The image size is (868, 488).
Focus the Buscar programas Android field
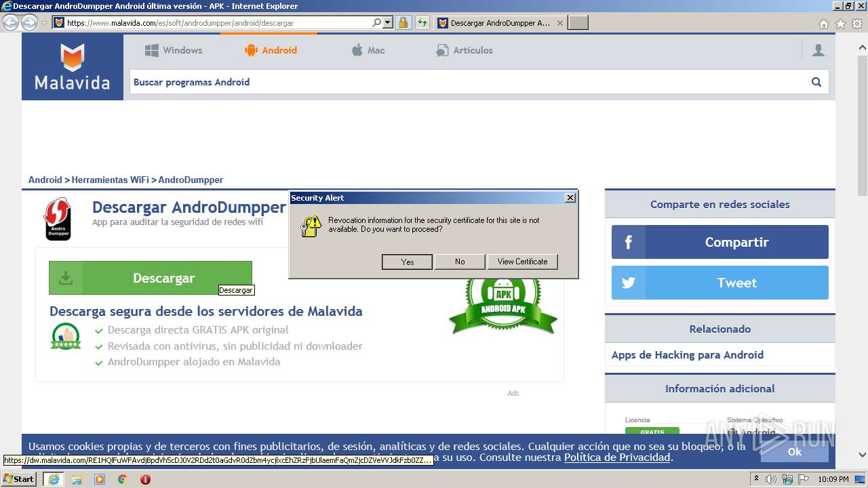(x=468, y=82)
